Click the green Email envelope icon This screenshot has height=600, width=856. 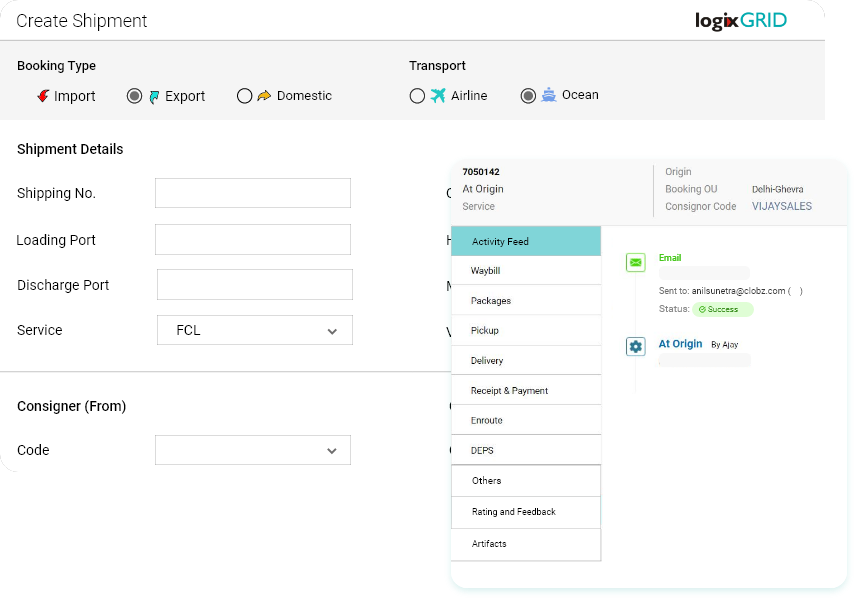[x=634, y=261]
